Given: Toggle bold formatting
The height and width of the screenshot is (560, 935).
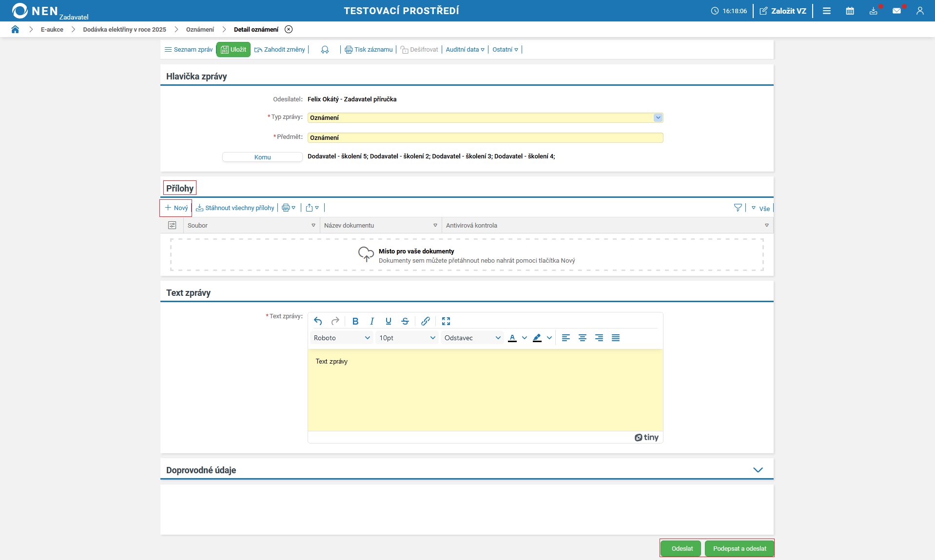Looking at the screenshot, I should (x=355, y=321).
